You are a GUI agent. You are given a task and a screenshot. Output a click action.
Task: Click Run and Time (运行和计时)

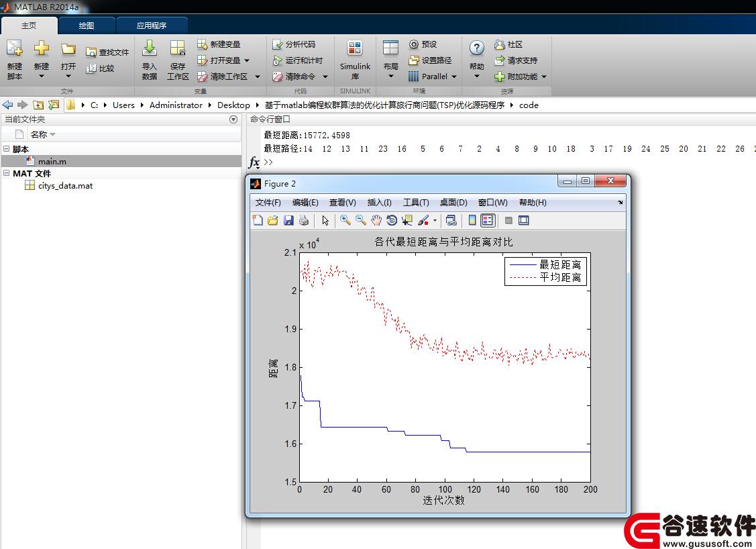pyautogui.click(x=297, y=60)
